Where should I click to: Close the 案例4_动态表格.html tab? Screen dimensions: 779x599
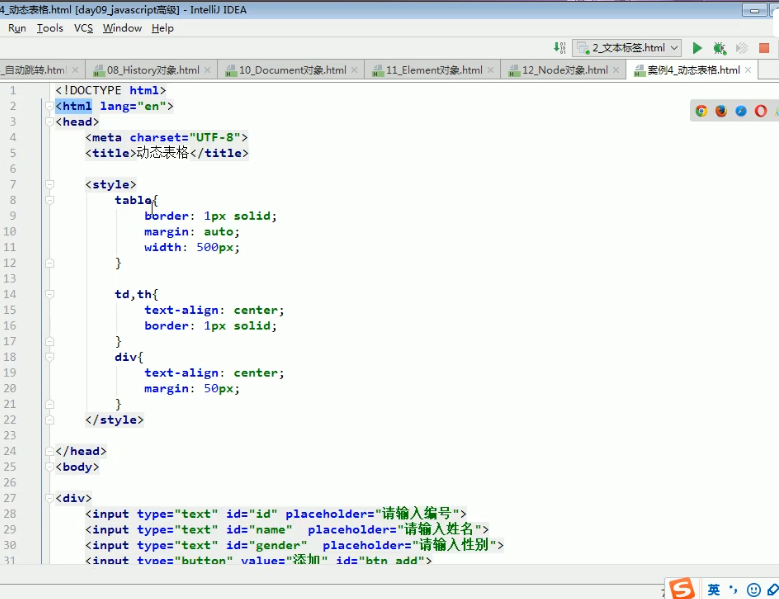click(x=748, y=70)
